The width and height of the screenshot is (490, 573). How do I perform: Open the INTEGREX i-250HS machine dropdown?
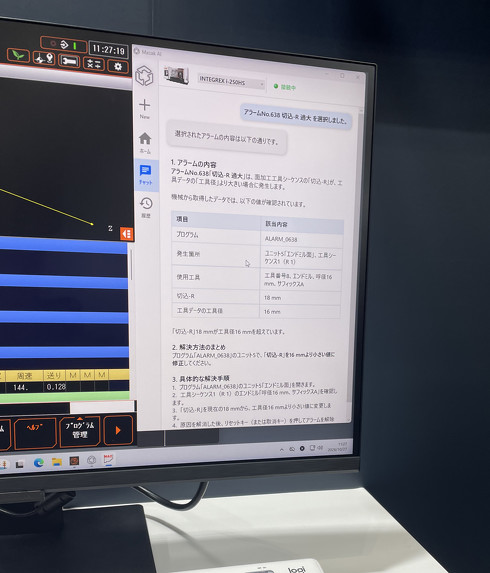point(231,82)
